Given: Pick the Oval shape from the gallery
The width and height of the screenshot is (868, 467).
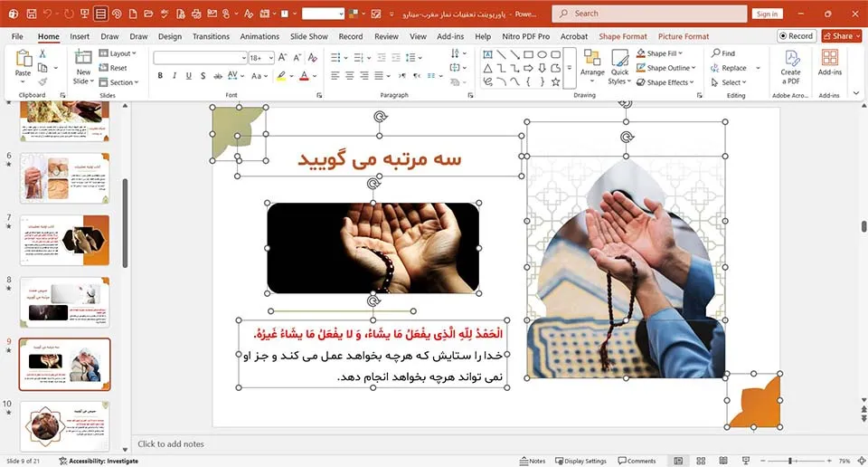Looking at the screenshot, I should pyautogui.click(x=542, y=54).
